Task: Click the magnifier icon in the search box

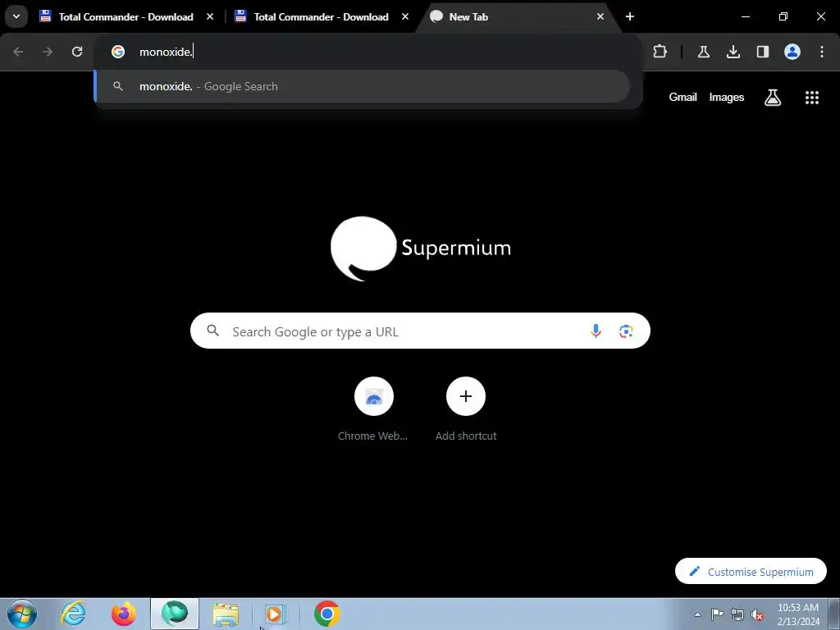Action: click(x=213, y=331)
